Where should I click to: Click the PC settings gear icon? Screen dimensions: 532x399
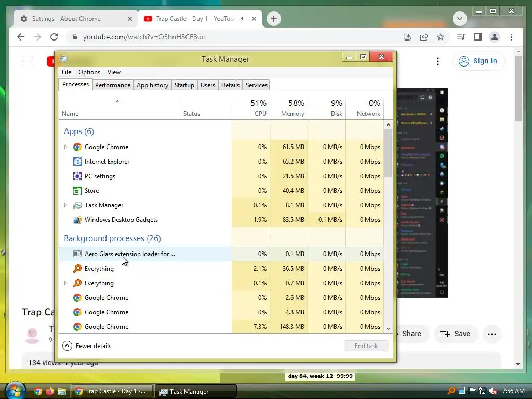[x=77, y=176]
